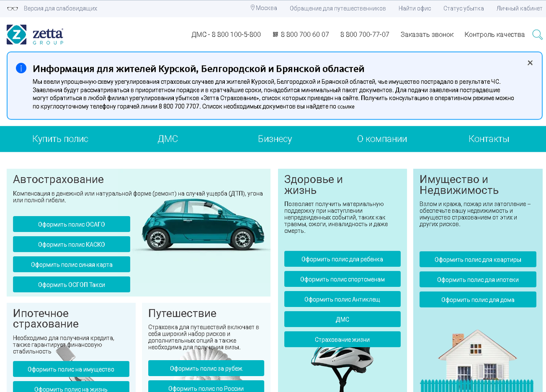Image resolution: width=546 pixels, height=392 pixels.
Task: Open the Статус убытка link
Action: click(x=464, y=8)
